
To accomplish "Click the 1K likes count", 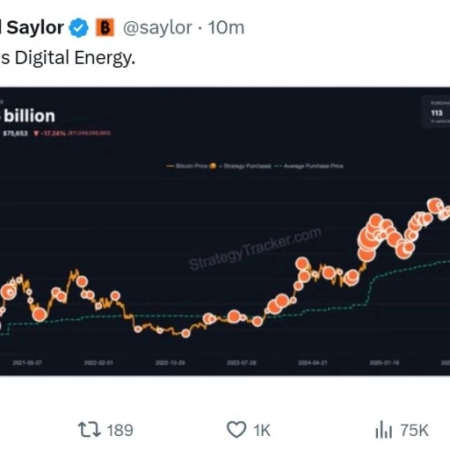I will coord(262,430).
